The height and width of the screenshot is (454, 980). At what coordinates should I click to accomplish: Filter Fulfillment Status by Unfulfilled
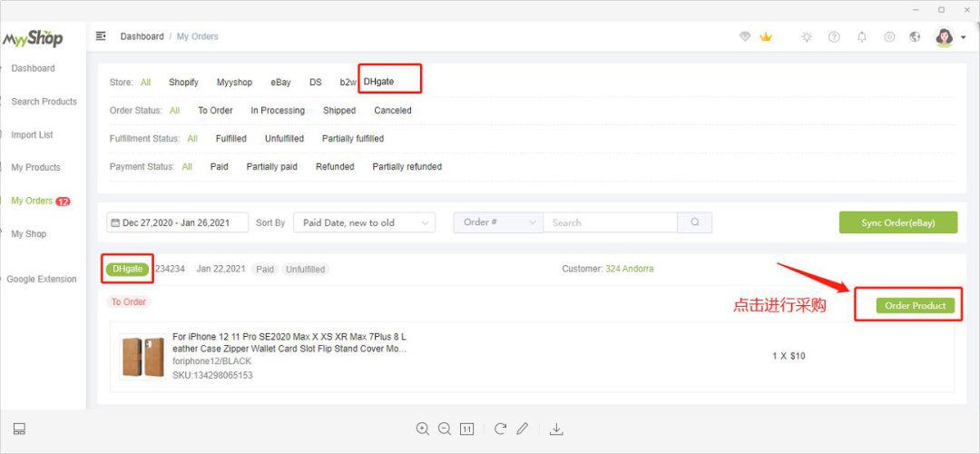click(x=284, y=139)
